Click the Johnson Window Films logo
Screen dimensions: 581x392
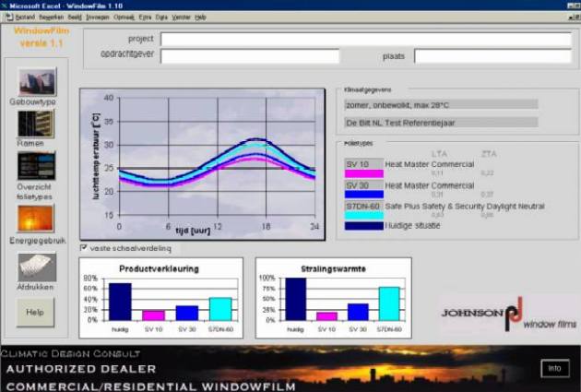[x=508, y=315]
